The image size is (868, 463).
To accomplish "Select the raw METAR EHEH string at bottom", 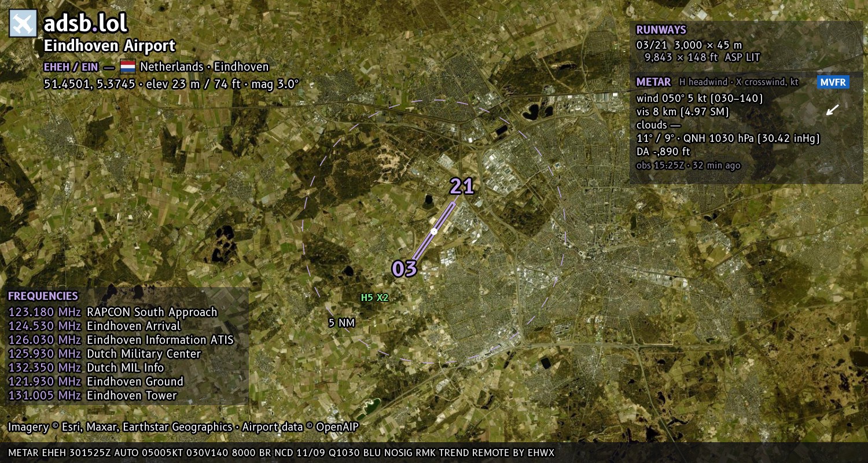I will (281, 453).
